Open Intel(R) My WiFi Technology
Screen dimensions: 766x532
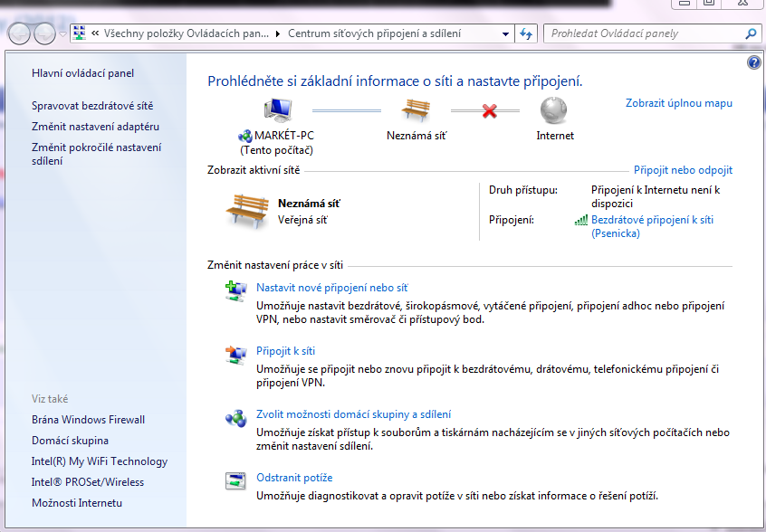(x=100, y=461)
